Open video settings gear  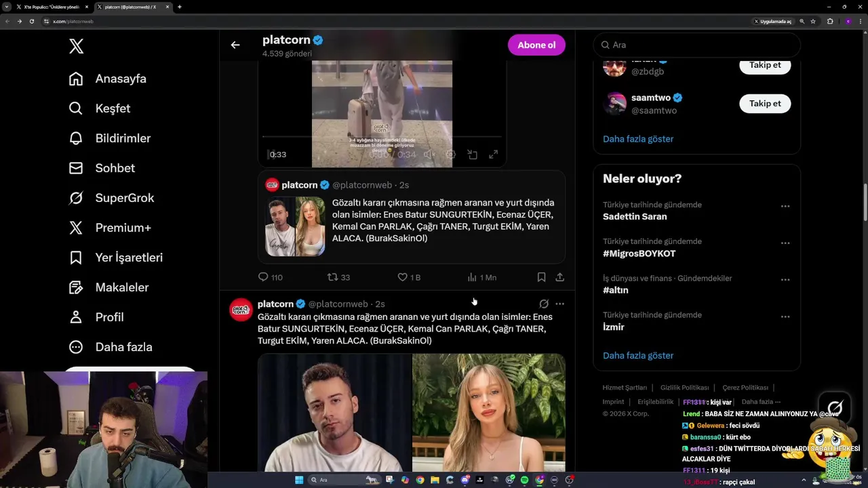(450, 155)
